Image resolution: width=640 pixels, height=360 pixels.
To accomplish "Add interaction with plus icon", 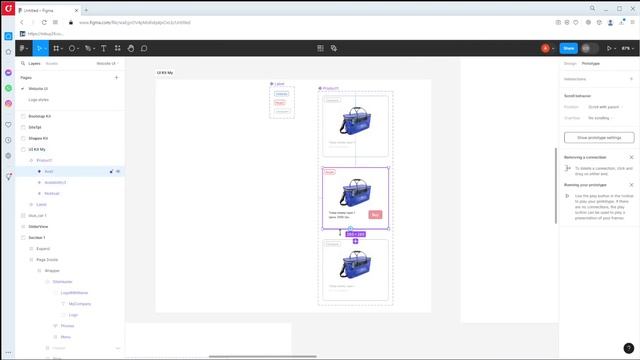I will coord(631,79).
